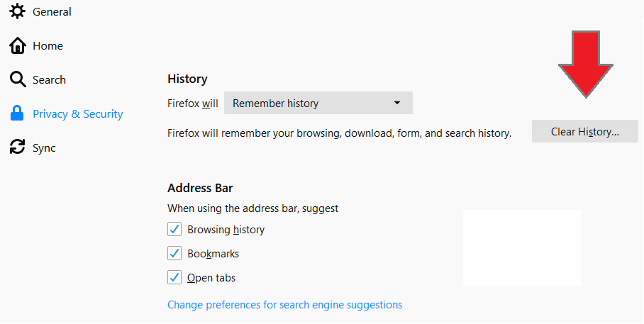Open Change preferences for search engine suggestions

click(284, 305)
